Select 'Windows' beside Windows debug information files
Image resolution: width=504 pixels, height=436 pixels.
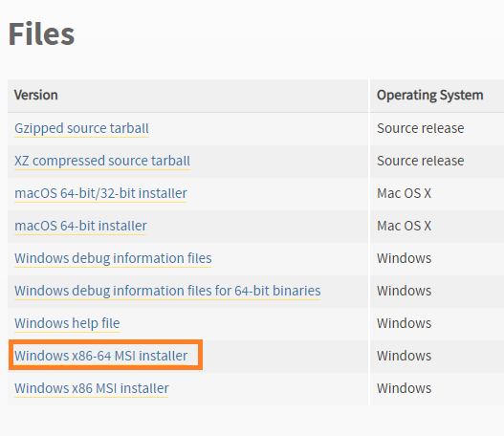404,258
